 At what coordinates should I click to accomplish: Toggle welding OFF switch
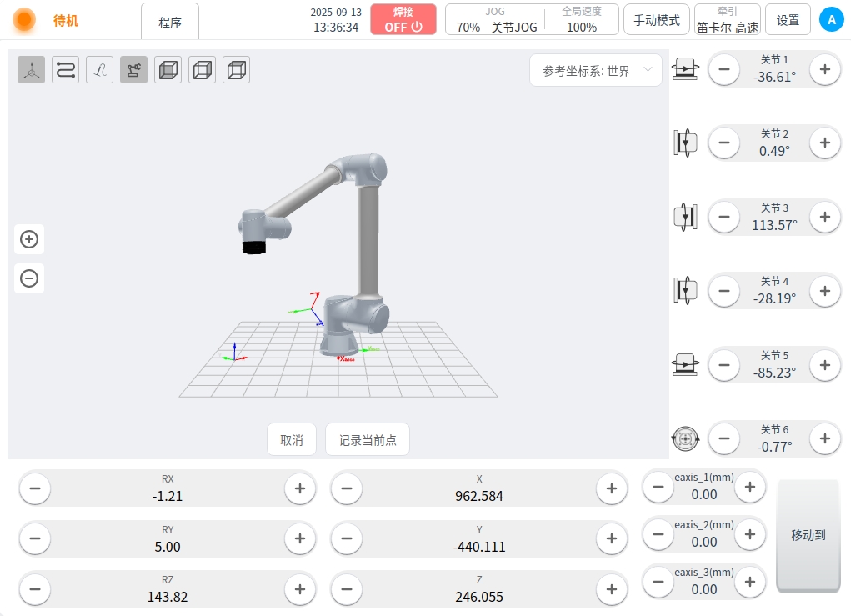click(403, 19)
